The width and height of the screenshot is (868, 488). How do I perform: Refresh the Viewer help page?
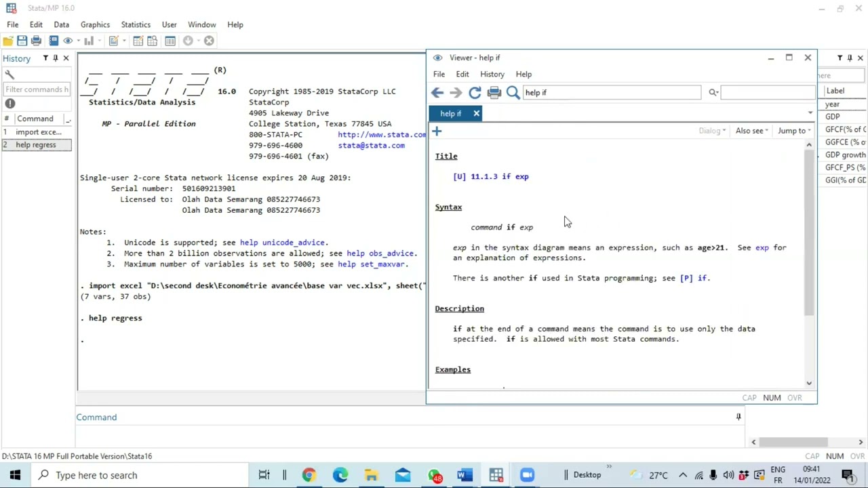(x=475, y=92)
